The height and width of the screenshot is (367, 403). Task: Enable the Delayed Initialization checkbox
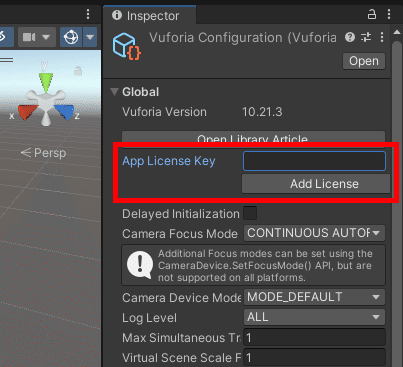[250, 213]
